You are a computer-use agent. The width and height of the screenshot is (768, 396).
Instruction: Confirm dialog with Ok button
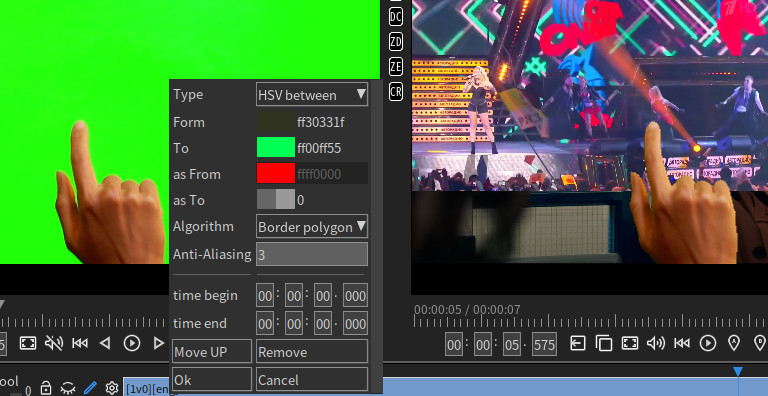[212, 380]
